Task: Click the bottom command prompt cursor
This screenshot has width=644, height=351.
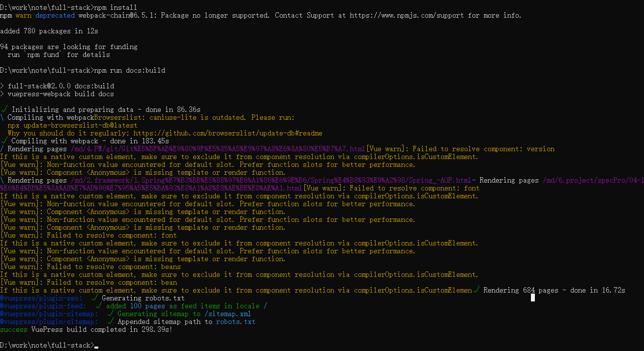Action: (x=96, y=347)
